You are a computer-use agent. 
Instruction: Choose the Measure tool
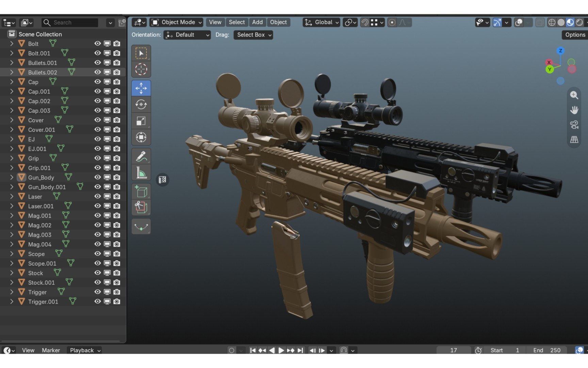(x=141, y=173)
